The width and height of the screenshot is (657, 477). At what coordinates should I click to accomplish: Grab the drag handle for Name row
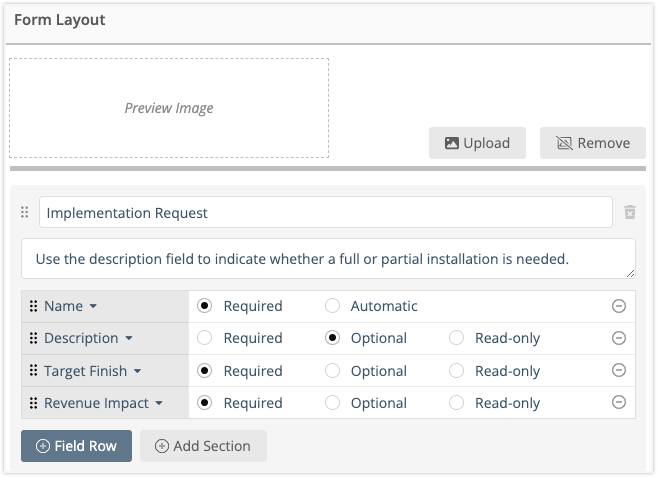pos(33,306)
